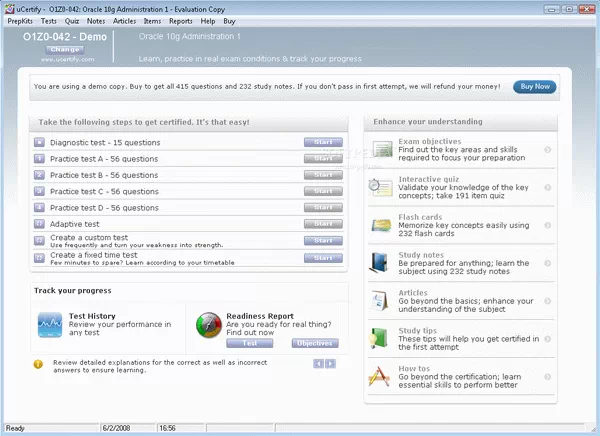600x436 pixels.
Task: Click the How tos icon
Action: click(379, 376)
